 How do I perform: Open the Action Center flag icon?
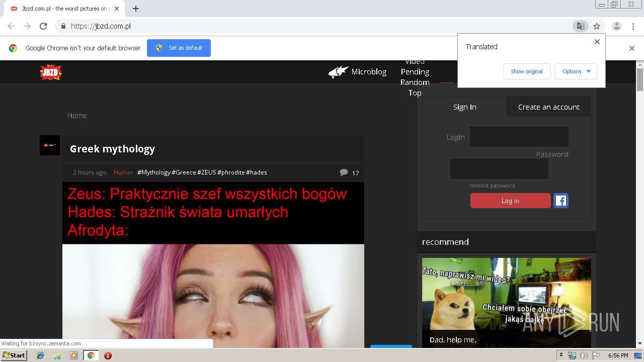[x=596, y=355]
